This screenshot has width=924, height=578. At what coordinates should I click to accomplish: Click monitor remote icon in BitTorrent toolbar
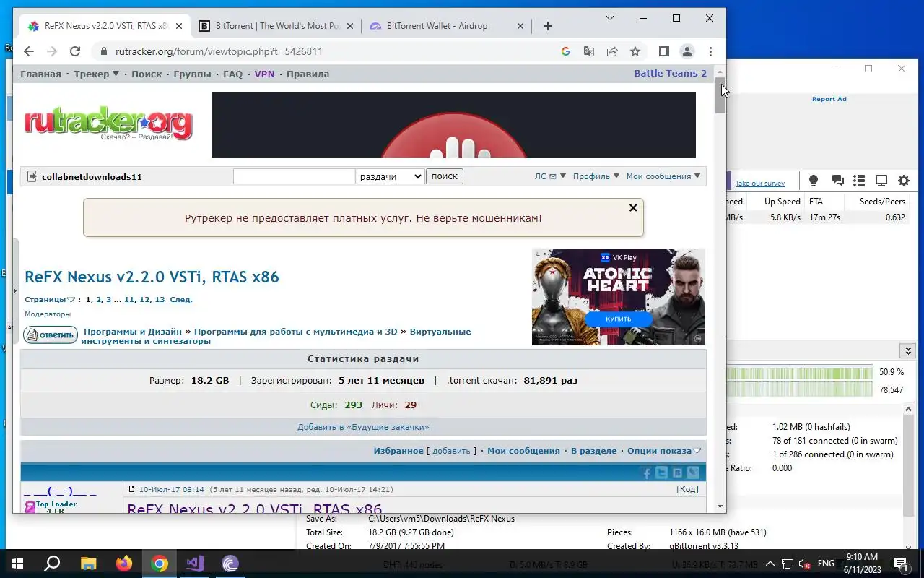(881, 181)
